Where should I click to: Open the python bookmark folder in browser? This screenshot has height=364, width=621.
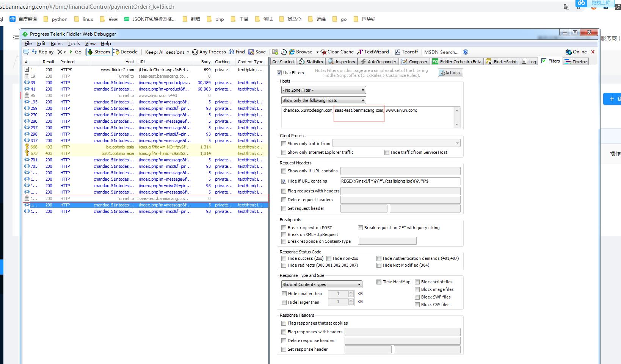click(56, 19)
